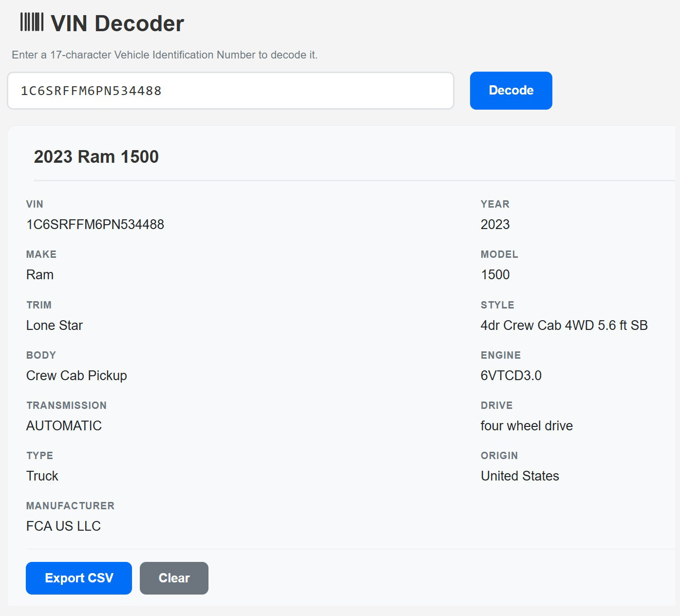Select the year value 2023
This screenshot has height=616, width=680.
(495, 225)
